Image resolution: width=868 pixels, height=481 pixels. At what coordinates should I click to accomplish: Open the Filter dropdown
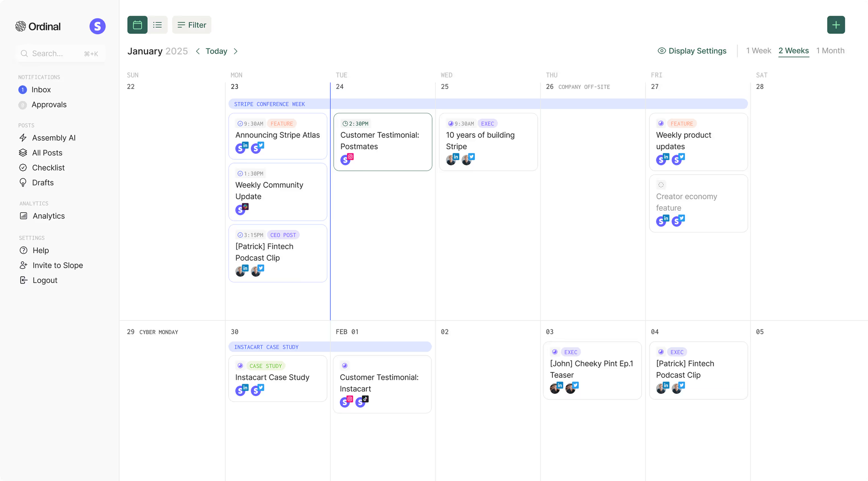pyautogui.click(x=191, y=25)
